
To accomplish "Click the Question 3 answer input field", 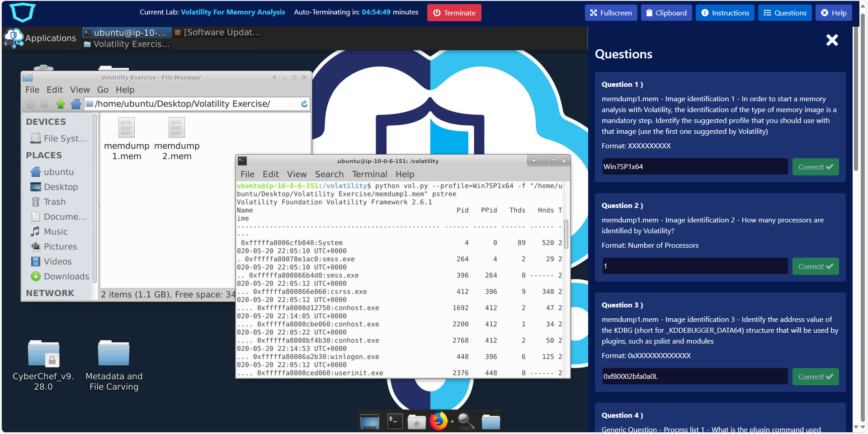I will pos(694,376).
